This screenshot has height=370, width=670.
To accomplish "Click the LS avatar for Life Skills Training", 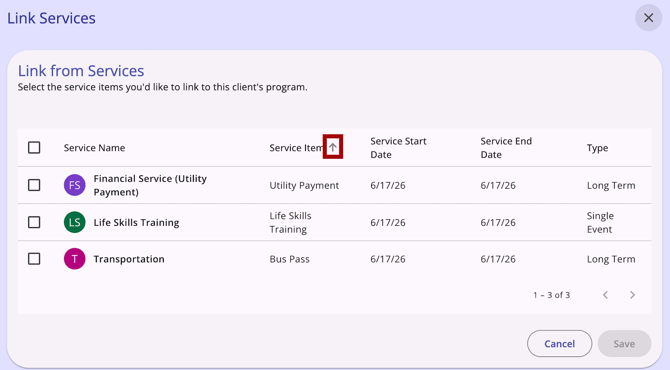I will coord(74,222).
